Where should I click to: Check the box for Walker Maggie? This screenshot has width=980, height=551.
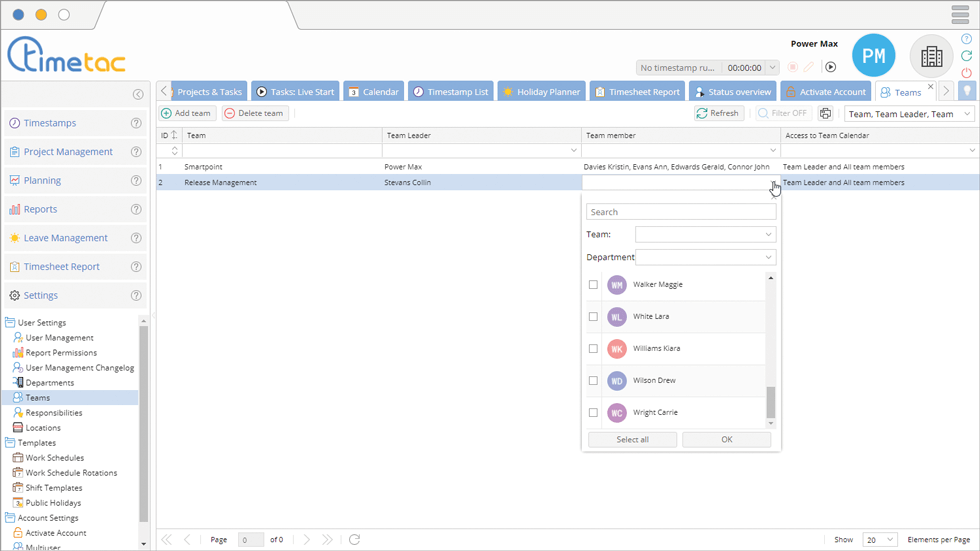click(x=593, y=285)
